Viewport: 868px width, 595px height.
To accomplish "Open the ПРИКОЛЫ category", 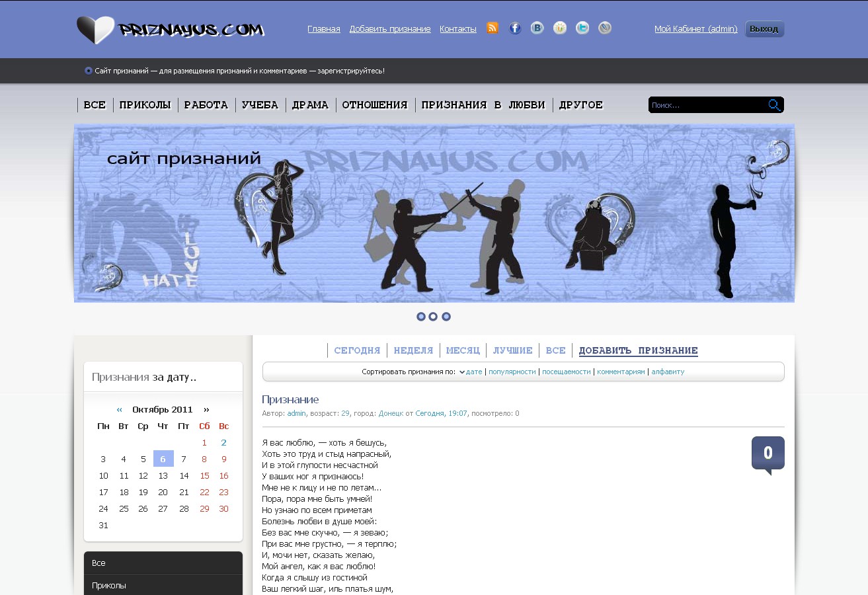I will (145, 105).
